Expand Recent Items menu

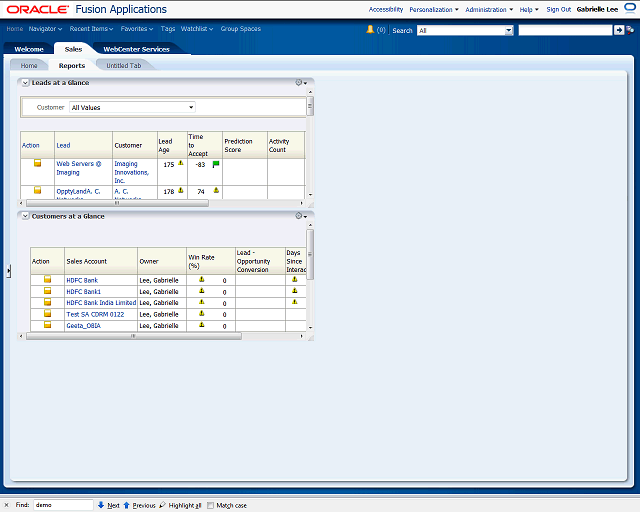(91, 29)
